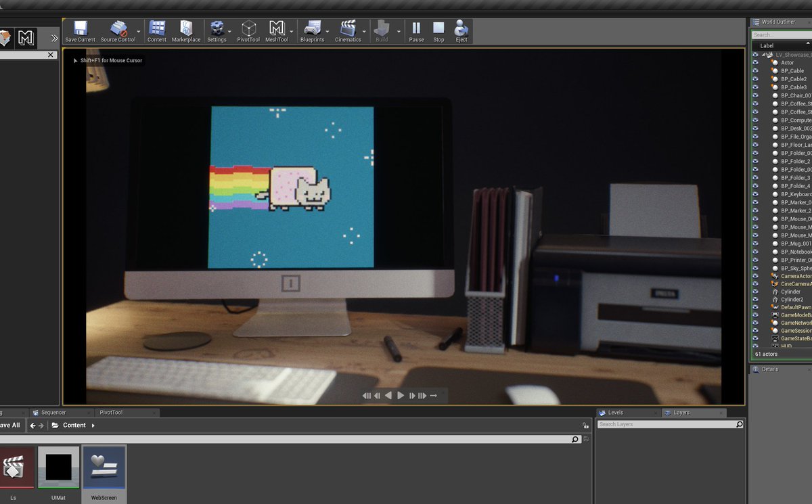Click the Settings gear toolbar icon
812x504 pixels.
pos(217,31)
